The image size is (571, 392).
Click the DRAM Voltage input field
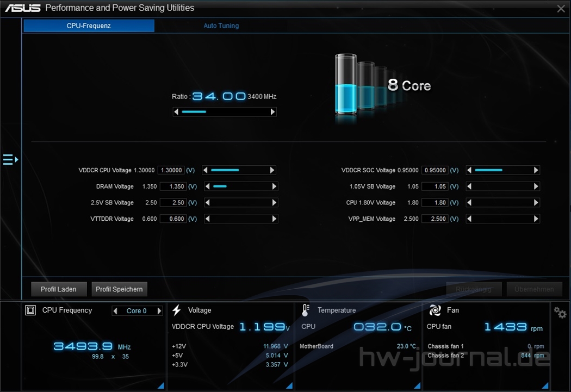[x=172, y=186]
